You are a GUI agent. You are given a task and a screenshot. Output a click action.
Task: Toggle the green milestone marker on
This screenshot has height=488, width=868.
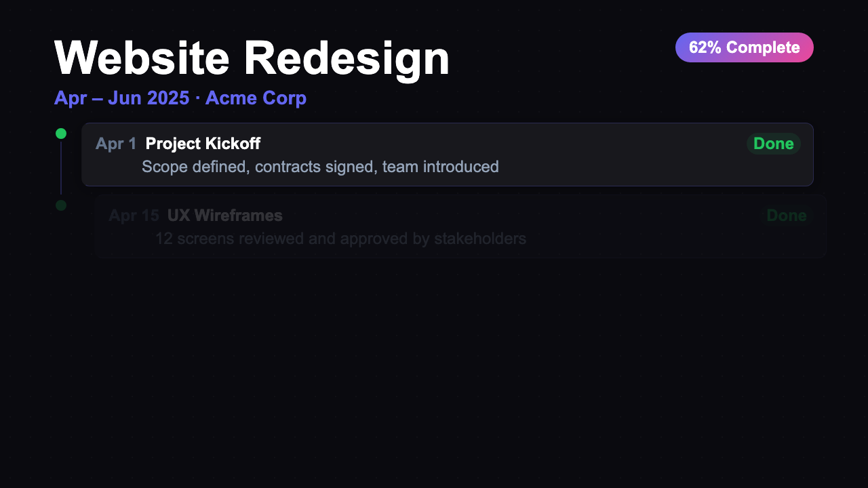60,134
